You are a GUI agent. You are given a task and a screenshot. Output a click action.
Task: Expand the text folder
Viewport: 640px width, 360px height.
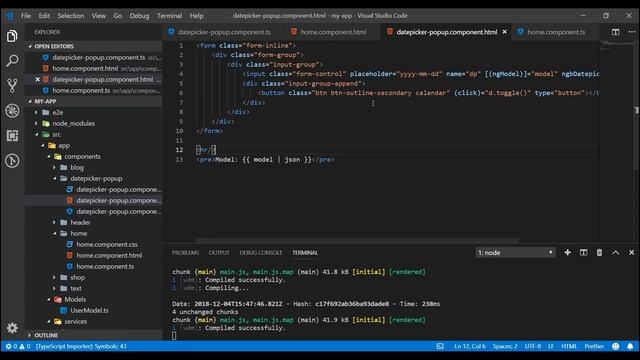[x=94, y=288]
